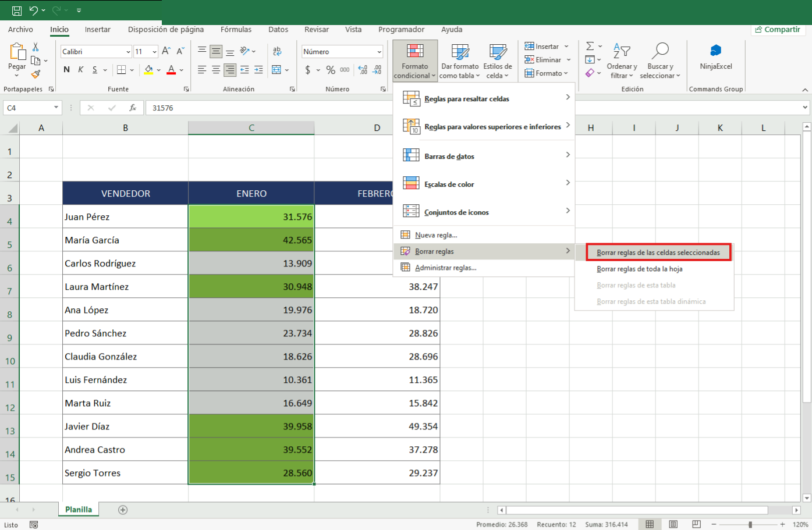The height and width of the screenshot is (530, 812).
Task: Click Buscar y seleccionar magnifier icon
Action: pyautogui.click(x=660, y=51)
